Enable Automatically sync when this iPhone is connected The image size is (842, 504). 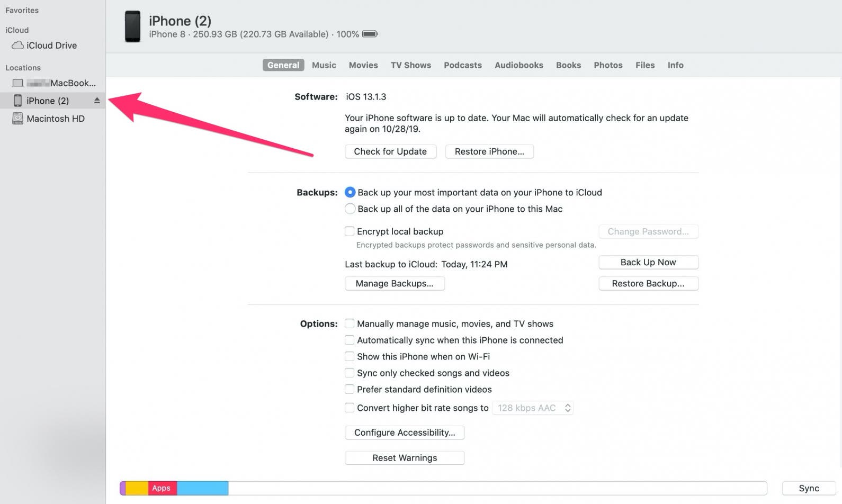pos(350,340)
